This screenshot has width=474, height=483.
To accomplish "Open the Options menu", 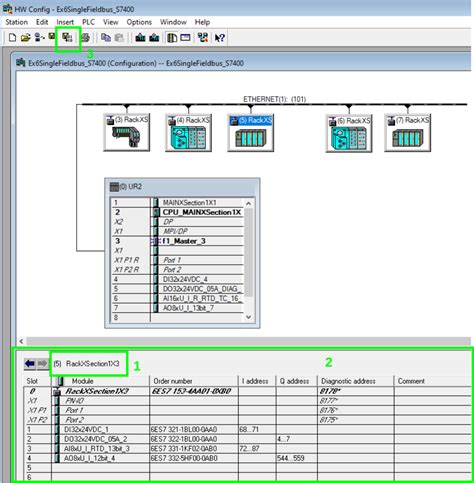I will click(139, 22).
